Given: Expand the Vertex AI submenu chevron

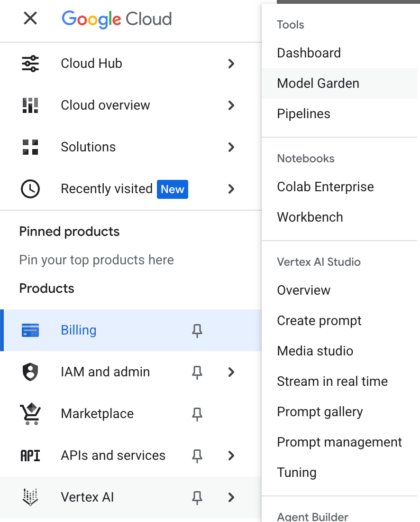Looking at the screenshot, I should point(231,497).
